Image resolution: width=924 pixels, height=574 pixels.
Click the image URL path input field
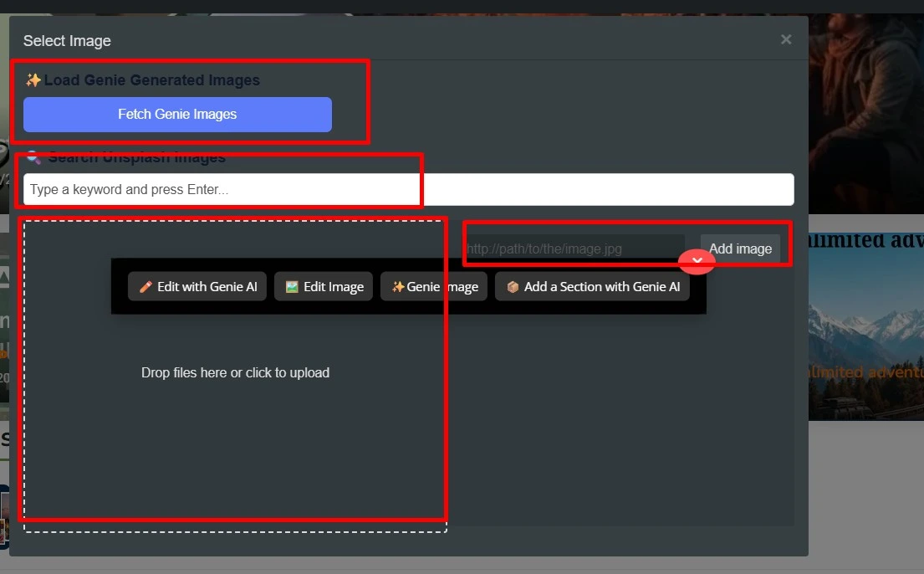coord(574,249)
